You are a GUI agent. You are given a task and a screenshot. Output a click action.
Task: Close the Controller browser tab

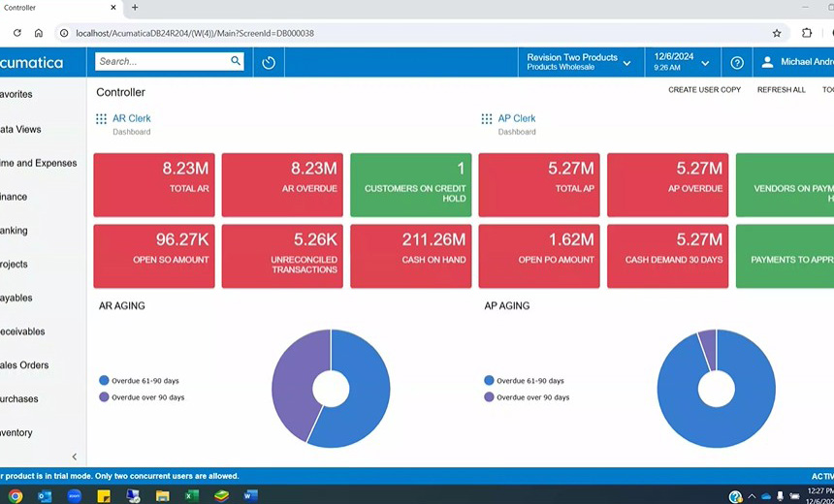113,8
